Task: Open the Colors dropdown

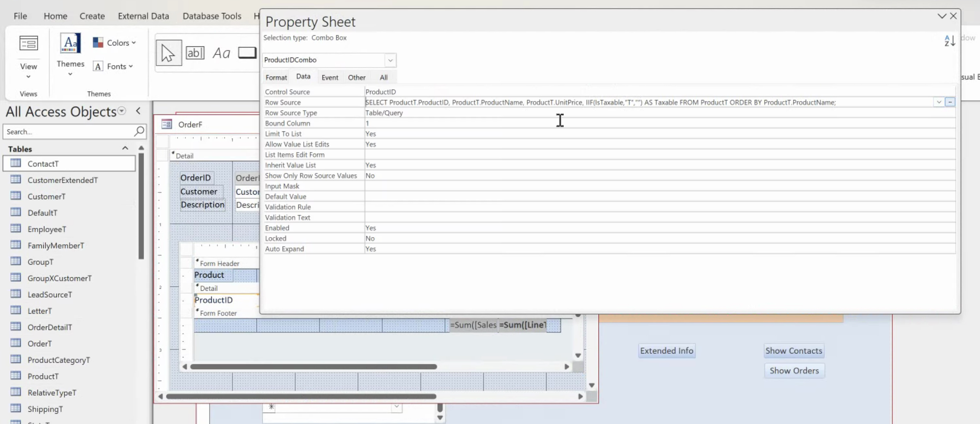Action: [x=114, y=43]
